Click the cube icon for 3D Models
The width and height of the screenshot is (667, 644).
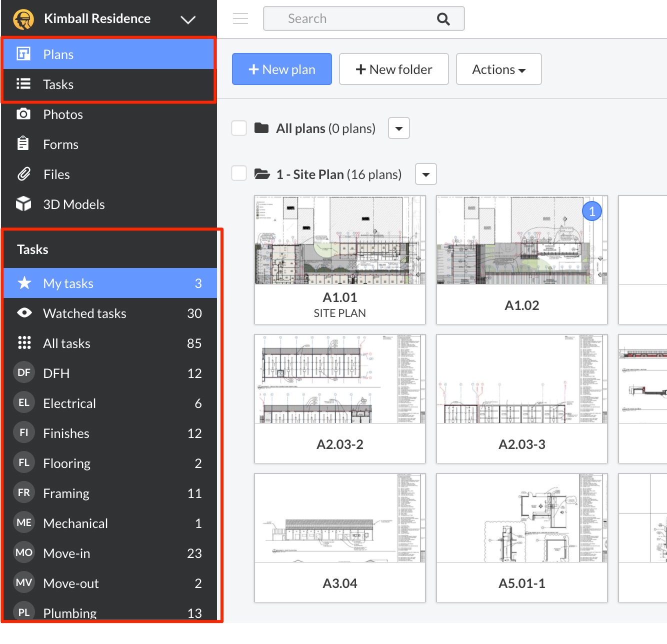pyautogui.click(x=23, y=204)
